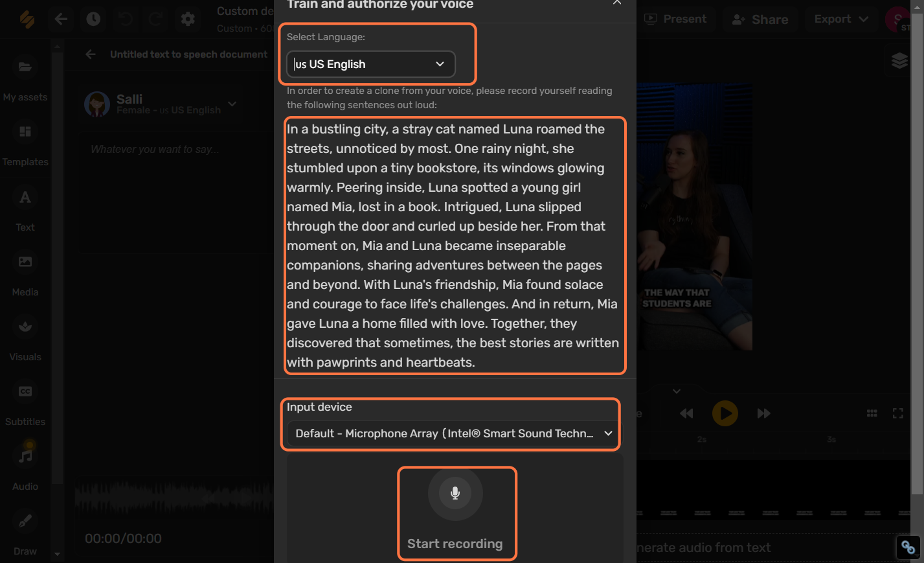Click the sidebar scroll down arrow
The width and height of the screenshot is (924, 563).
tap(57, 554)
